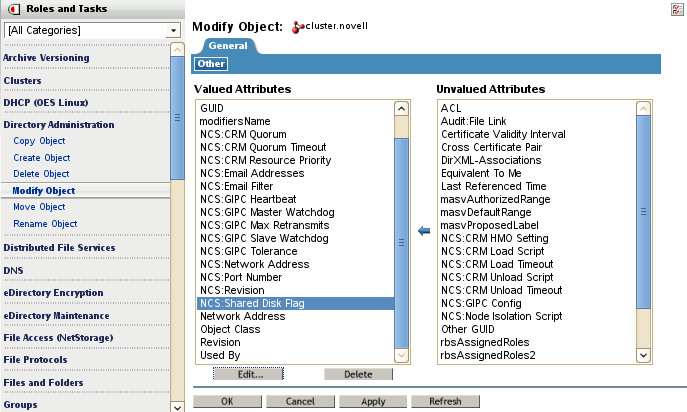The image size is (687, 412).
Task: Click the Refresh button
Action: click(x=445, y=401)
